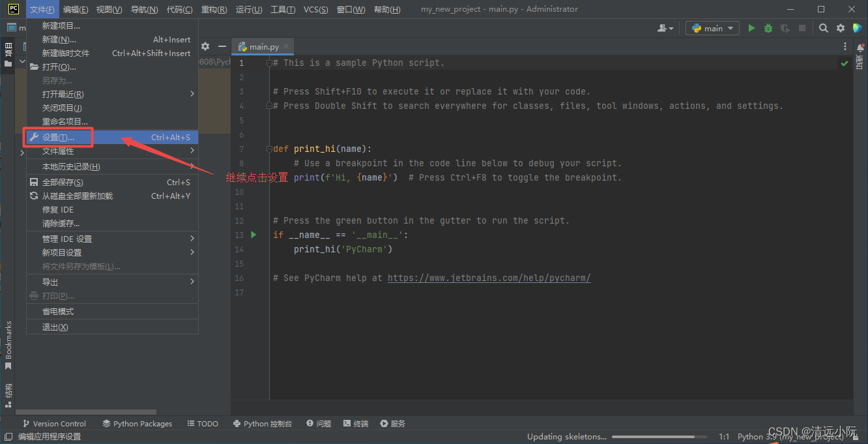
Task: Open the notifications bell icon
Action: point(860,48)
